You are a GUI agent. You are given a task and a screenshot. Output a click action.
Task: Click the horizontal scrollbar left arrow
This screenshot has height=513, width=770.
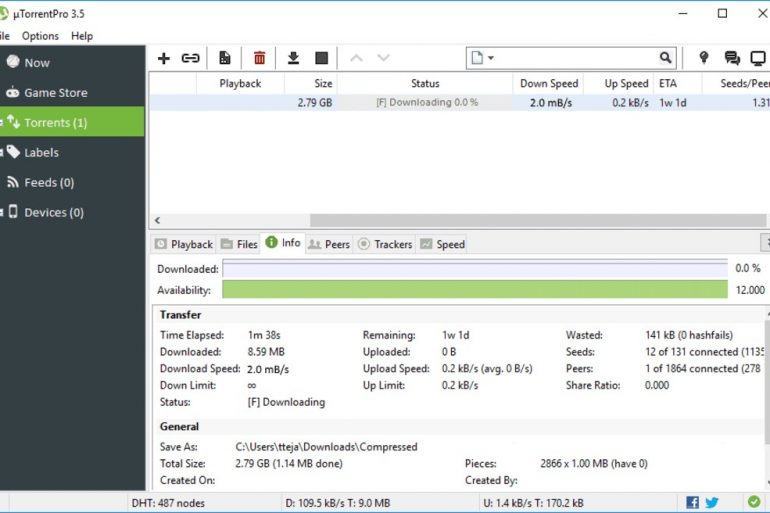coord(158,220)
